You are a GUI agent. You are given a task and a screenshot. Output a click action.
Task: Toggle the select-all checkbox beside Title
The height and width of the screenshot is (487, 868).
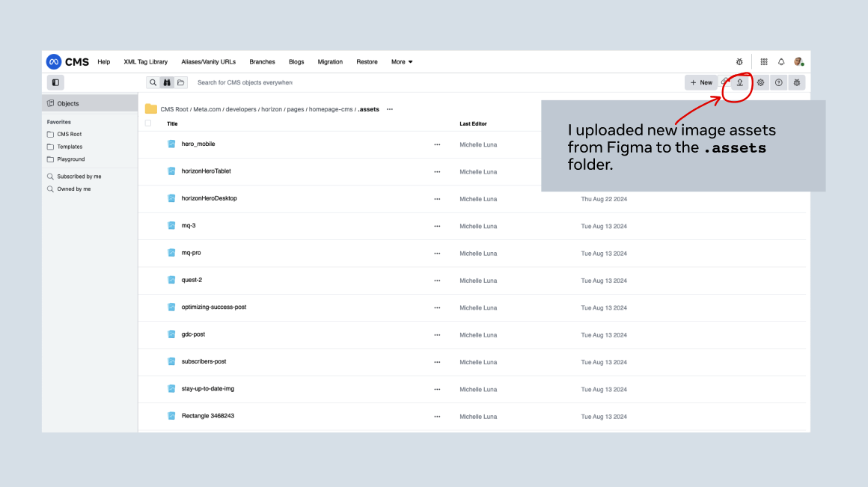tap(148, 123)
